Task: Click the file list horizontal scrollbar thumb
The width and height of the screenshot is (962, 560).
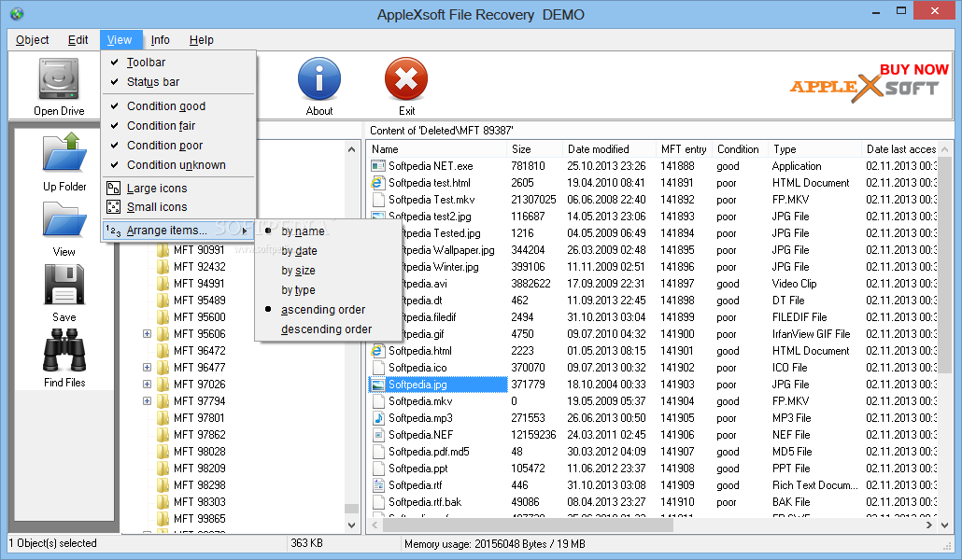Action: [529, 525]
